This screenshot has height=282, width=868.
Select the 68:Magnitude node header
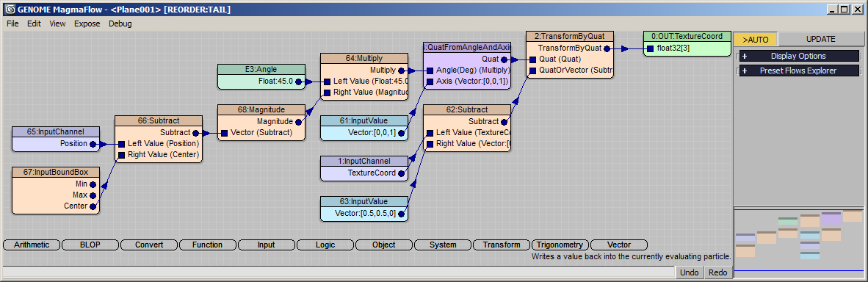pyautogui.click(x=261, y=109)
